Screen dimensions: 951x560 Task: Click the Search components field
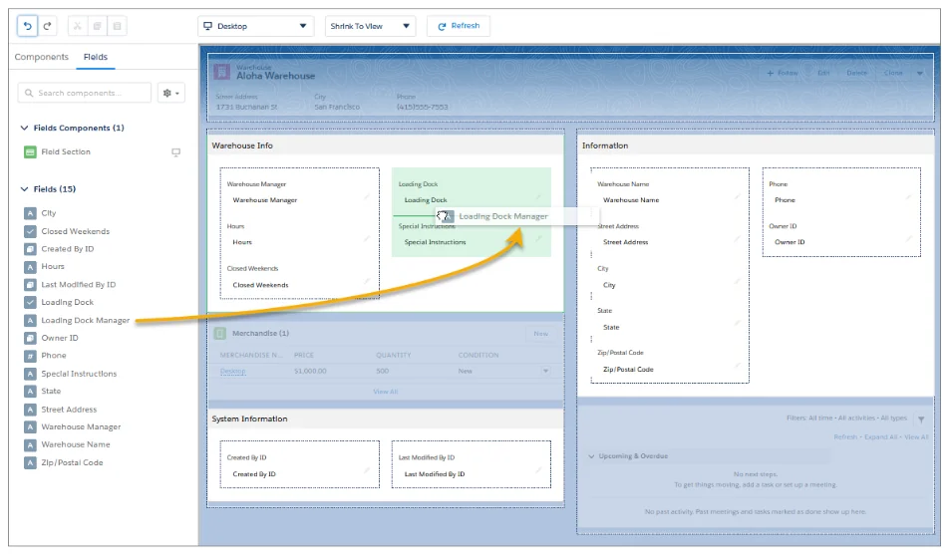pyautogui.click(x=85, y=93)
